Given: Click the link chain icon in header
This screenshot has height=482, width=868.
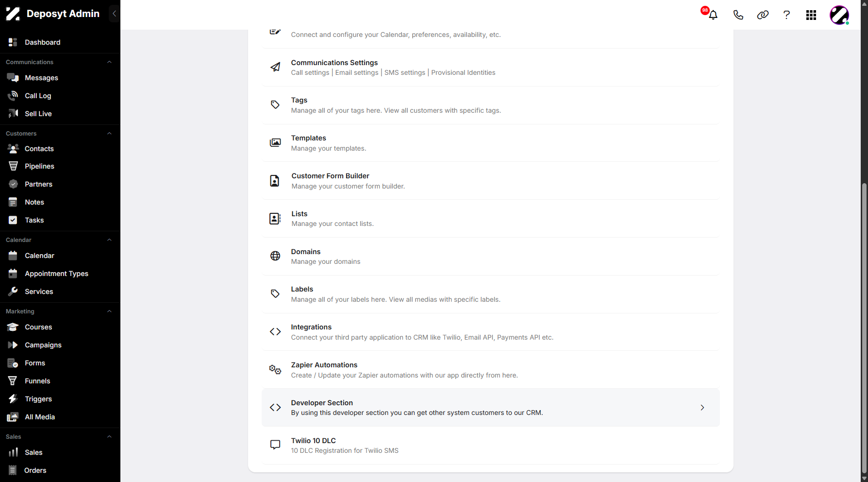Looking at the screenshot, I should click(x=763, y=15).
